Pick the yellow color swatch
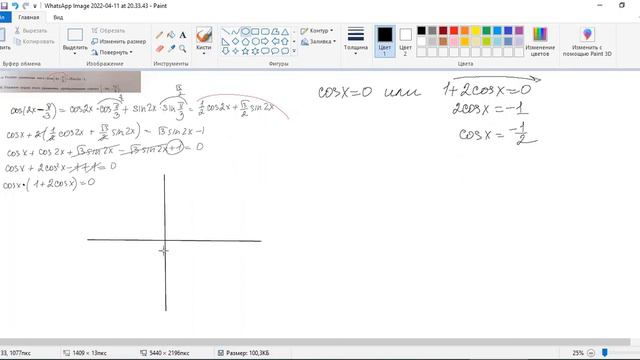The width and height of the screenshot is (640, 360). (476, 31)
